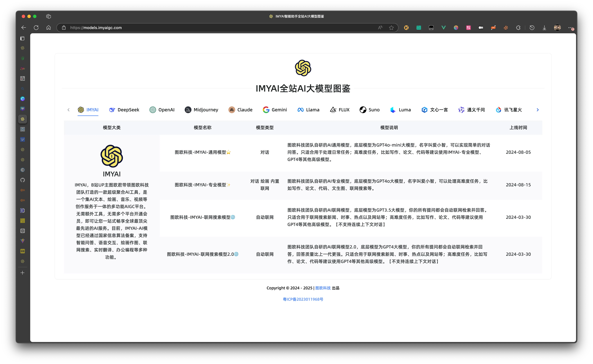
Task: Switch to the 文心一言 tab
Action: [434, 110]
